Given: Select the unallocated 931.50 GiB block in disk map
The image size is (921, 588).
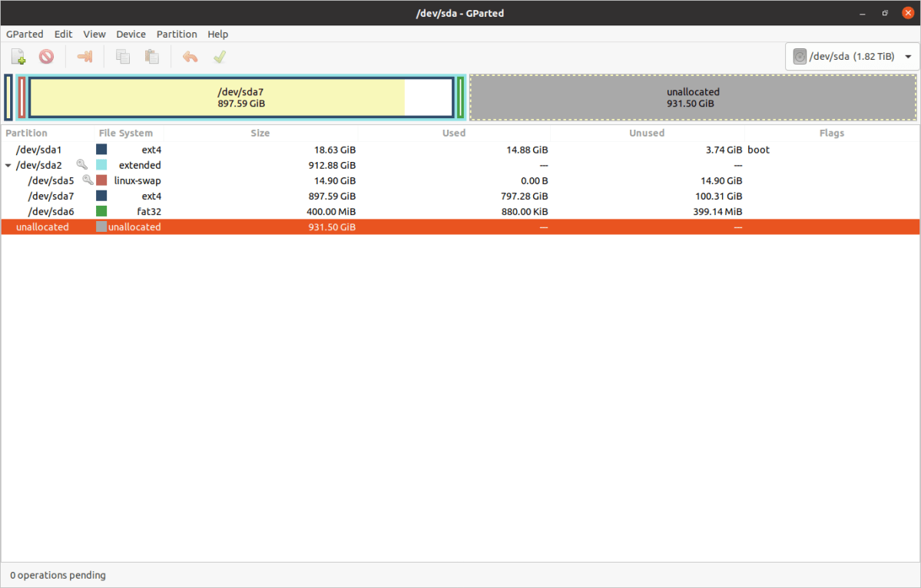Looking at the screenshot, I should [x=693, y=97].
